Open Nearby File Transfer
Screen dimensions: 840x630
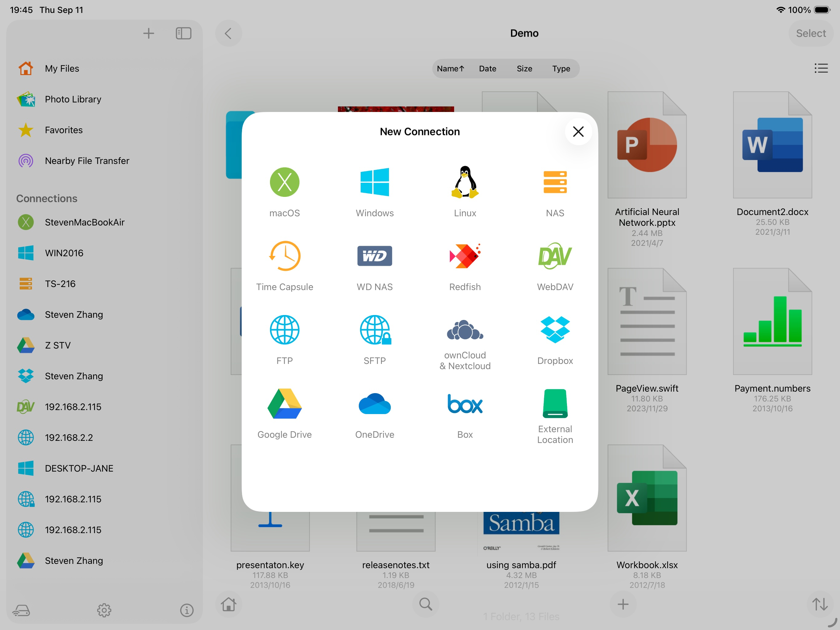(87, 161)
